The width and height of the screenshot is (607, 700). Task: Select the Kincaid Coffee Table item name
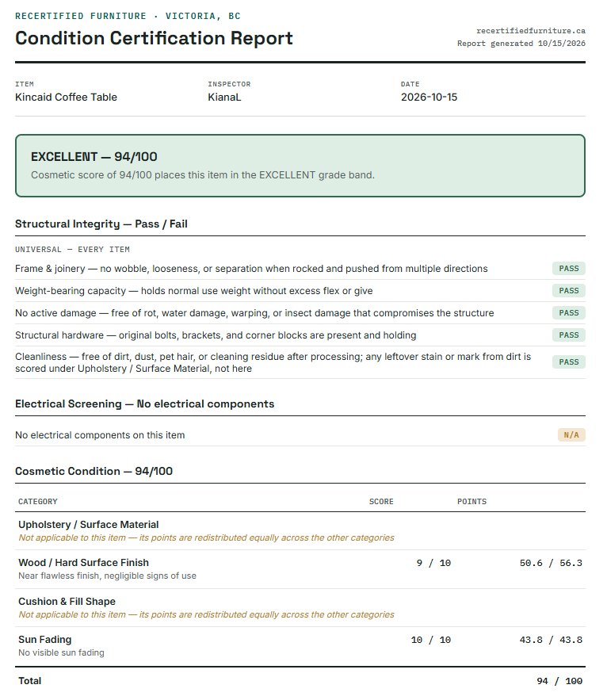coord(66,98)
